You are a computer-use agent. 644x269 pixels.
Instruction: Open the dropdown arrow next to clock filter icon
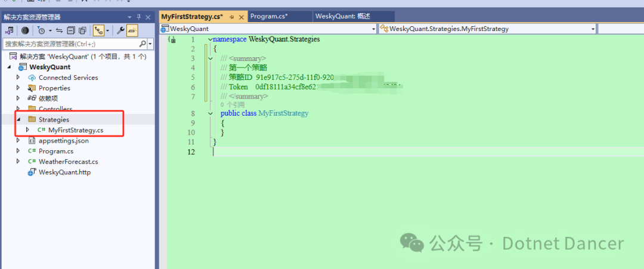tap(50, 30)
